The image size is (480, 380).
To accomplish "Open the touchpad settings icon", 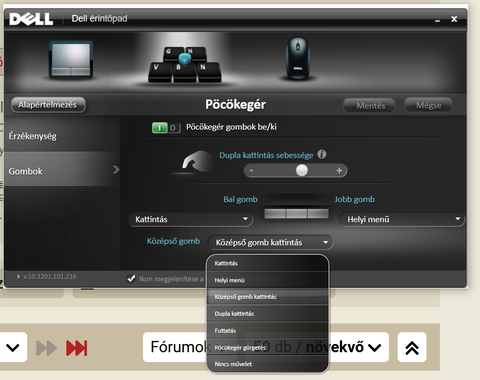I will click(x=71, y=59).
